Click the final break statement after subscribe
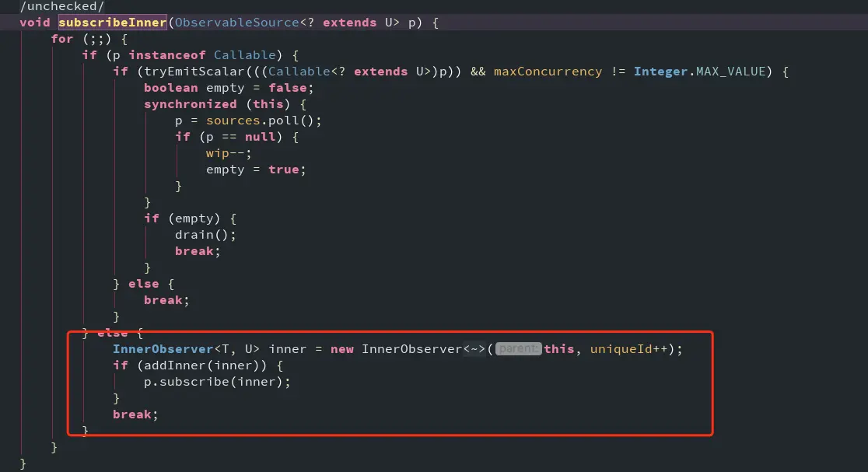Screen dimensions: 868x472 point(135,414)
